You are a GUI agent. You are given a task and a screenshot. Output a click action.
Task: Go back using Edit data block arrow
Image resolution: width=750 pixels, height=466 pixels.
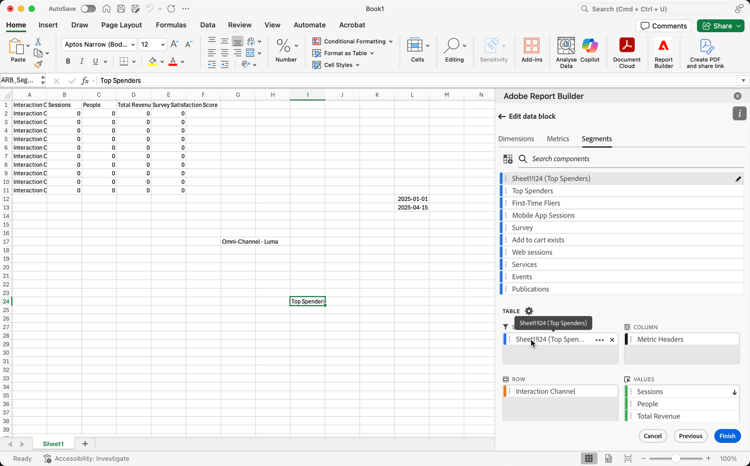pyautogui.click(x=502, y=116)
